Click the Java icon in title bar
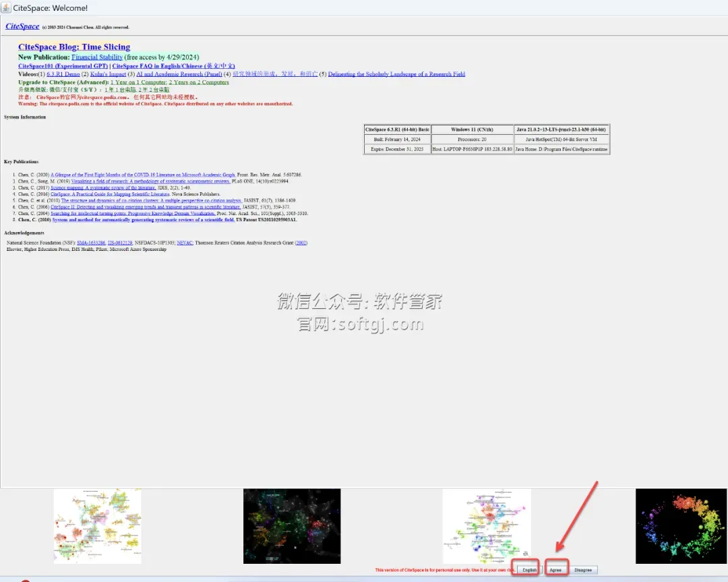This screenshot has width=728, height=582. coord(6,7)
